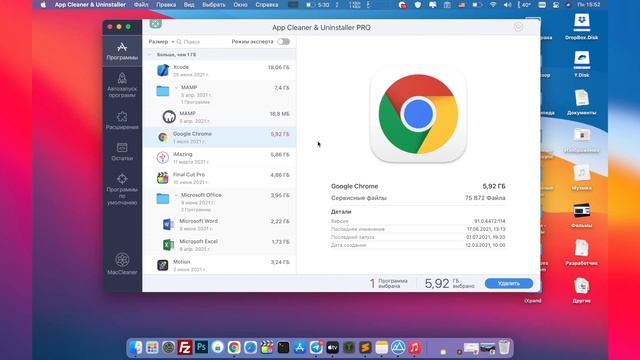Image resolution: width=640 pixels, height=360 pixels.
Task: Open Google Chrome from the Dock
Action: pyautogui.click(x=234, y=347)
